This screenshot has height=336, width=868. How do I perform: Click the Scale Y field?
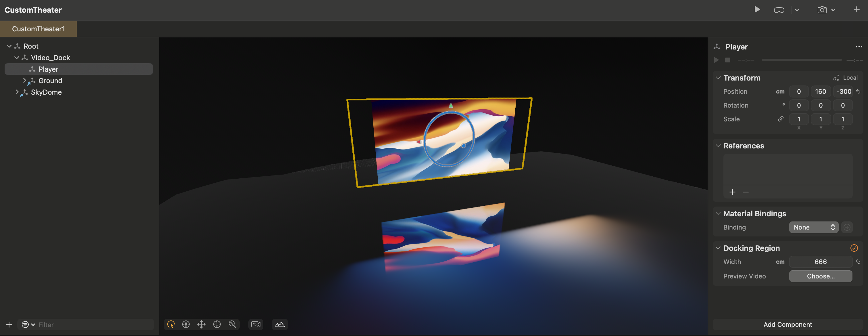(821, 119)
